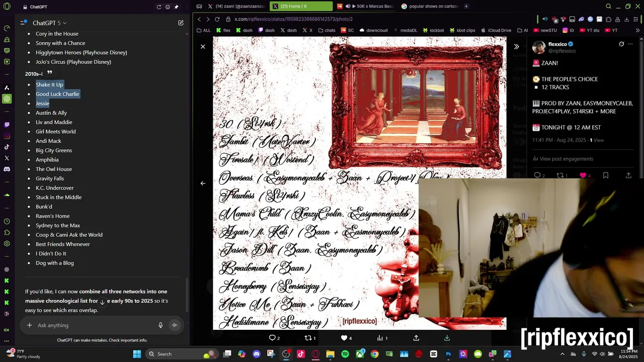Open the AI bookmarks folder
644x362 pixels.
[x=522, y=30]
